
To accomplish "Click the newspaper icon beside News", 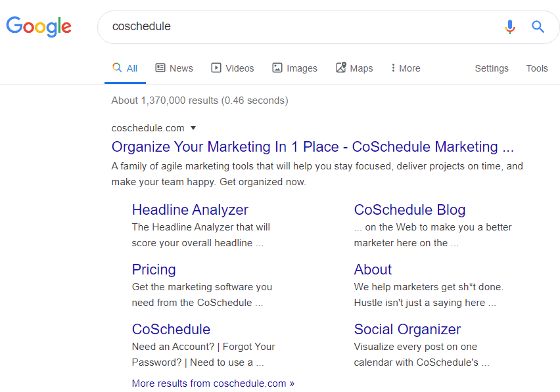I will click(160, 68).
